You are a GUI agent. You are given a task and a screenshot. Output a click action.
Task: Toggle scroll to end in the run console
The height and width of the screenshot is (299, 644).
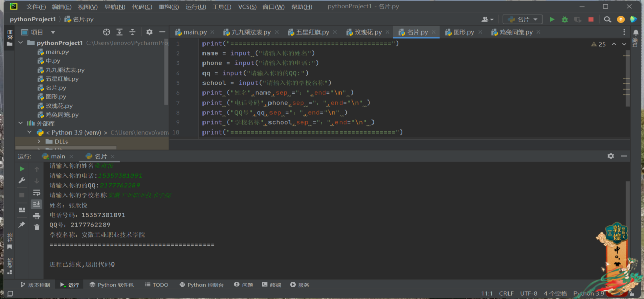(37, 204)
